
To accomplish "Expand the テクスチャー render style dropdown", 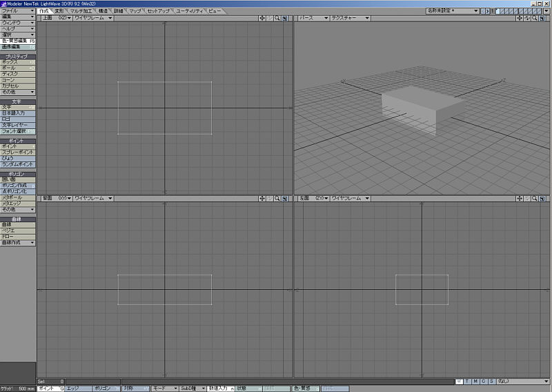I will pyautogui.click(x=350, y=18).
